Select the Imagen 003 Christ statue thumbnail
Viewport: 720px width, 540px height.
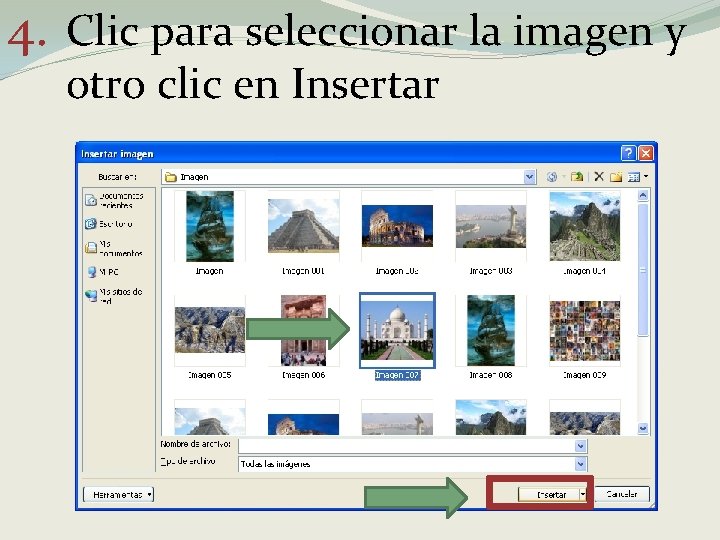pos(491,226)
